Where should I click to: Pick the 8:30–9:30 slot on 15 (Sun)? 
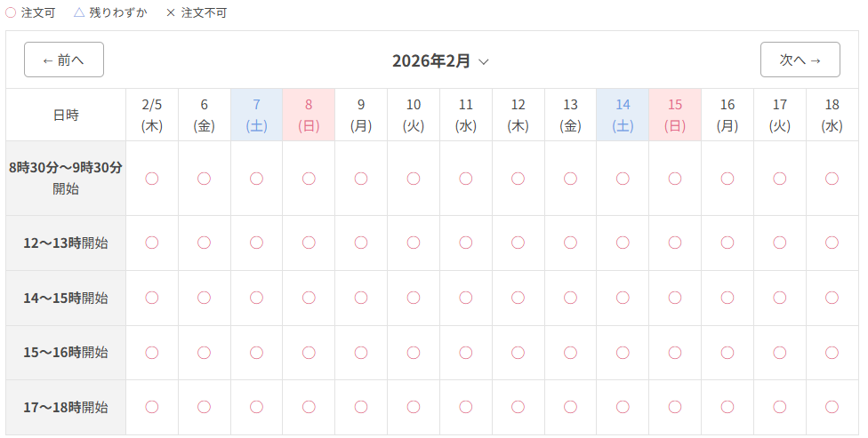(675, 179)
